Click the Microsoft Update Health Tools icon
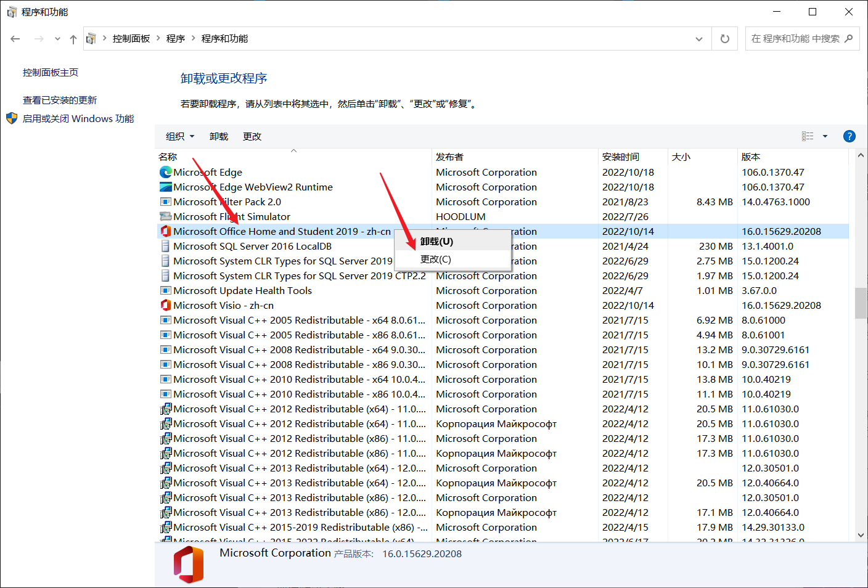 (166, 291)
